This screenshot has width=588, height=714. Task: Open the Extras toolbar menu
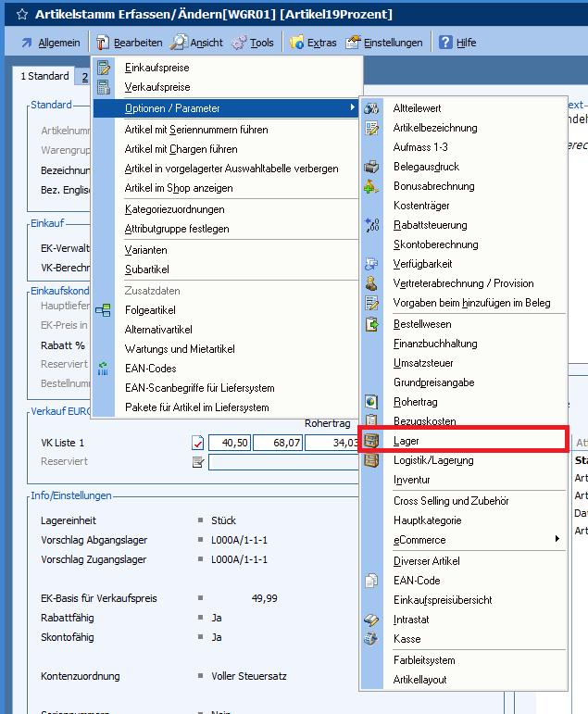312,43
